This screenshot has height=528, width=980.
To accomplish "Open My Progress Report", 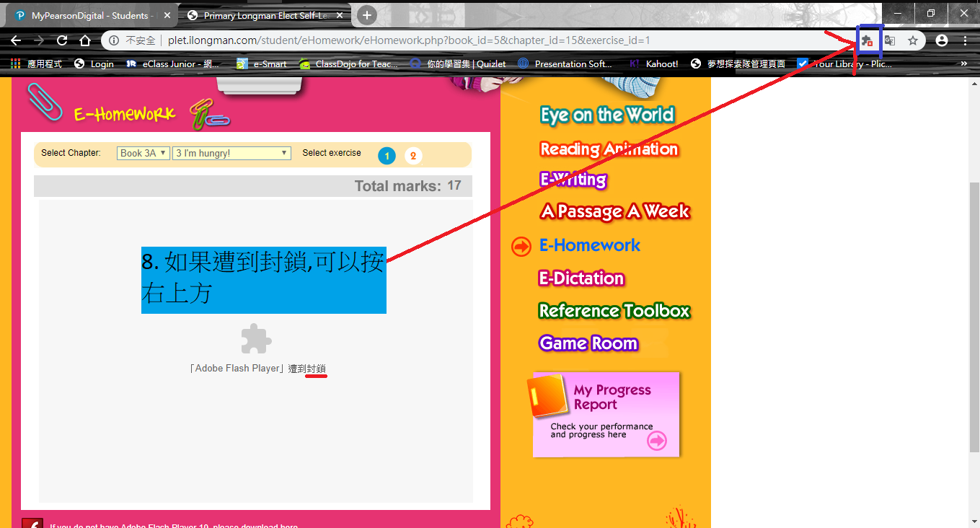I will [x=606, y=414].
